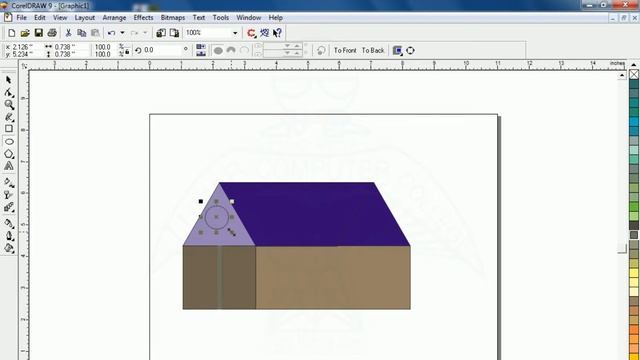This screenshot has height=360, width=640.
Task: Open the Effects menu
Action: click(x=143, y=18)
